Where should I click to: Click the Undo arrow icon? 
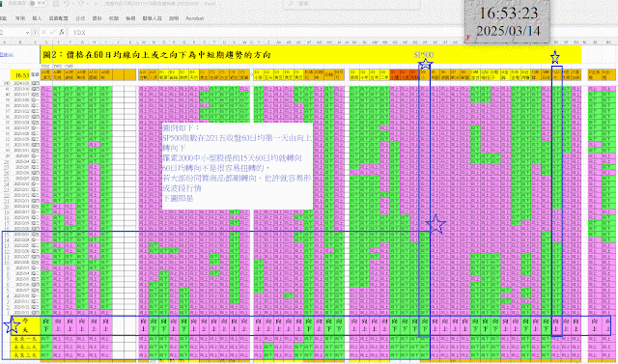coord(68,3)
